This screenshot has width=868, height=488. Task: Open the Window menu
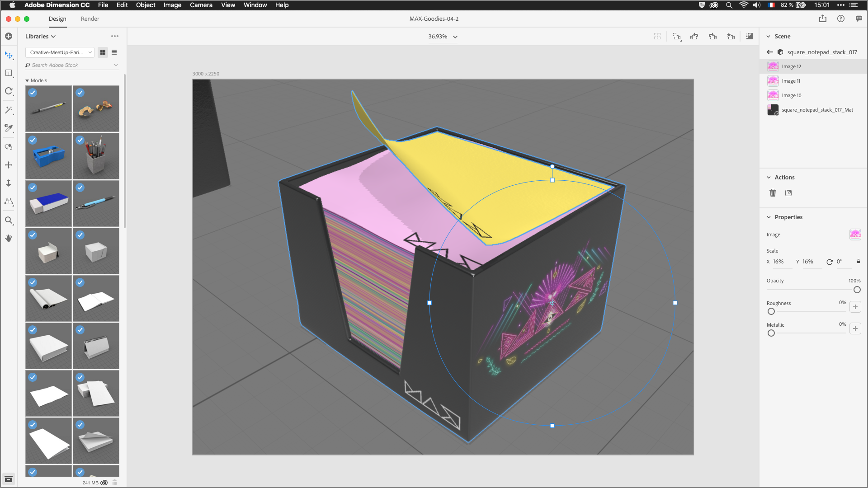click(x=255, y=5)
